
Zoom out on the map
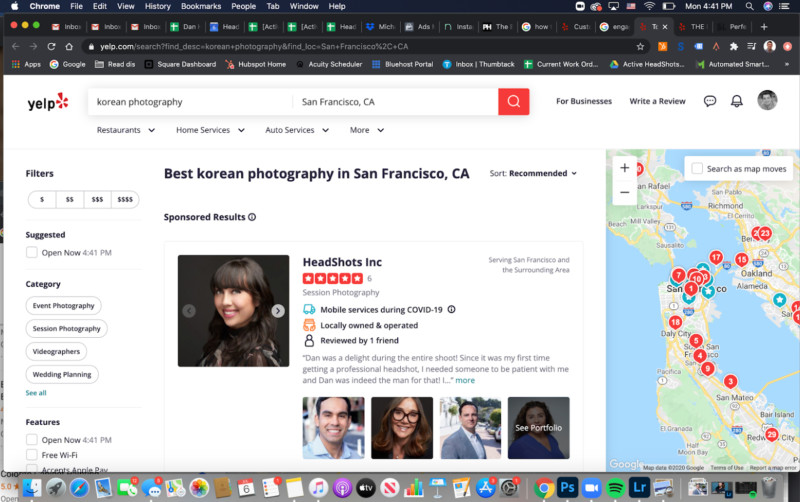[625, 192]
